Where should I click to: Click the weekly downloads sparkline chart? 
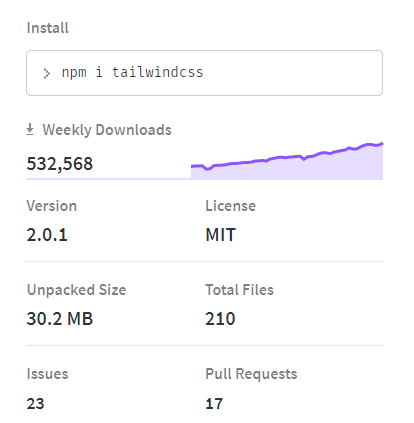287,161
